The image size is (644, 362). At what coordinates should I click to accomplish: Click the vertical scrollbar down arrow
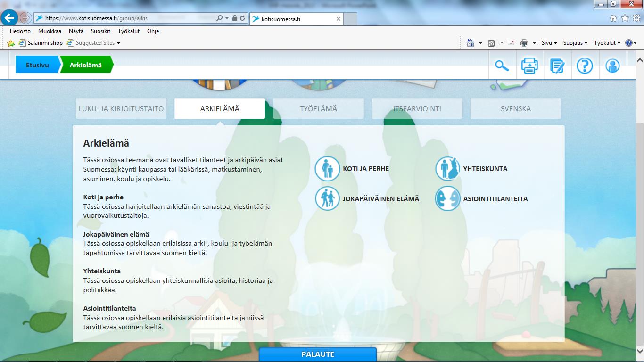pos(640,351)
